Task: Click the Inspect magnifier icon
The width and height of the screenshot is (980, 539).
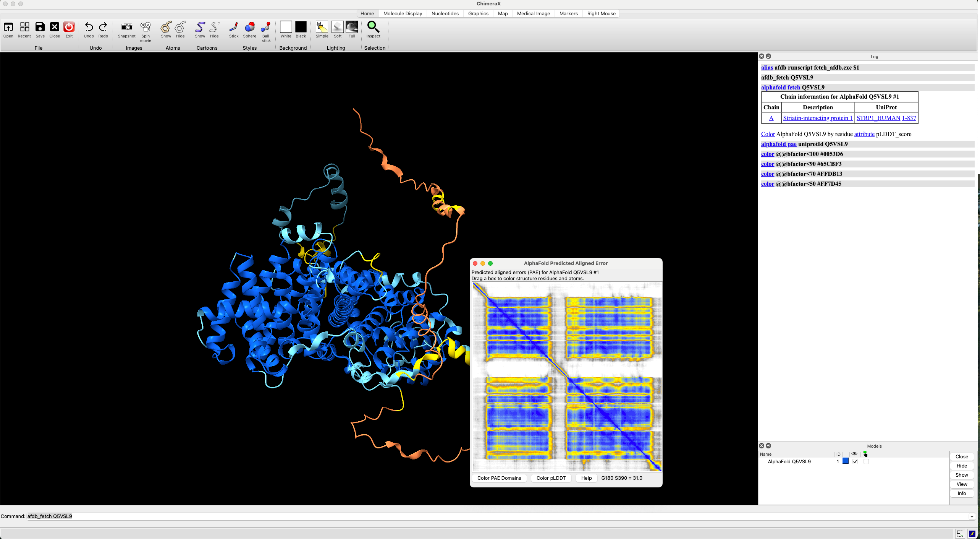Action: coord(373,27)
